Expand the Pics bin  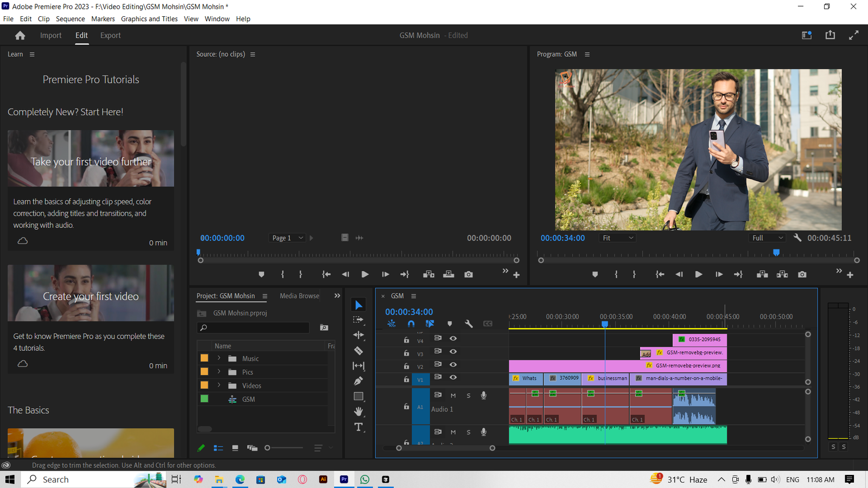[x=219, y=372]
